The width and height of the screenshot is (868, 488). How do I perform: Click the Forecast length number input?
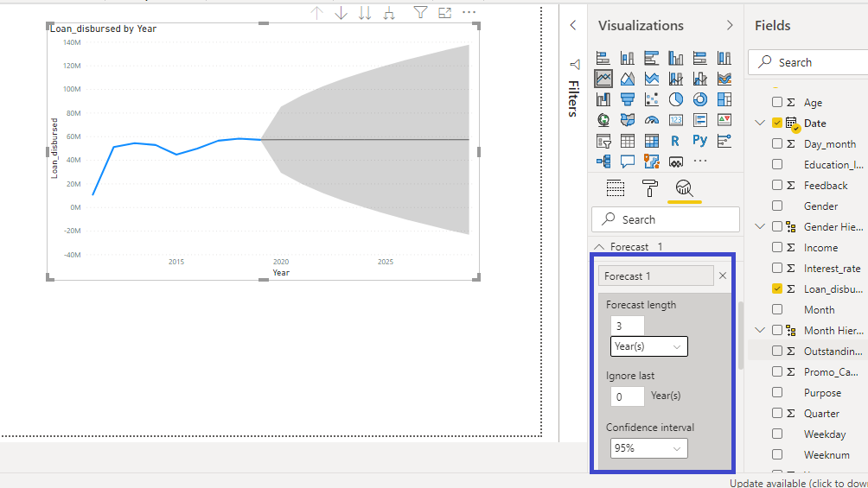pos(627,326)
